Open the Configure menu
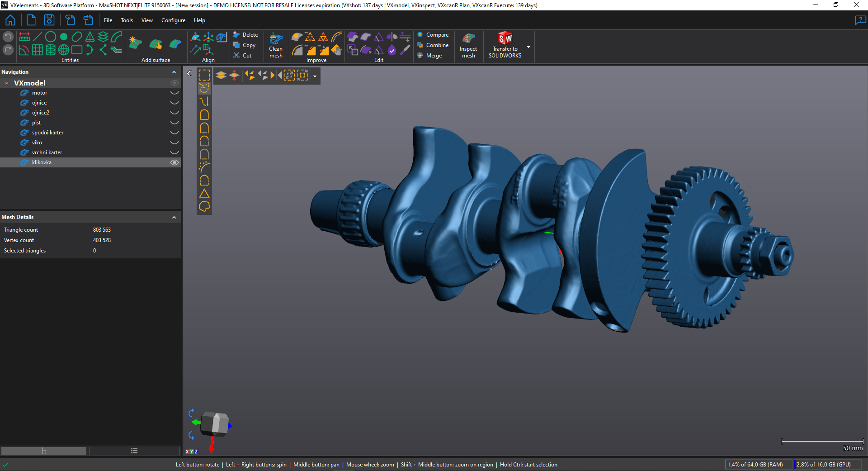The image size is (868, 471). [173, 20]
